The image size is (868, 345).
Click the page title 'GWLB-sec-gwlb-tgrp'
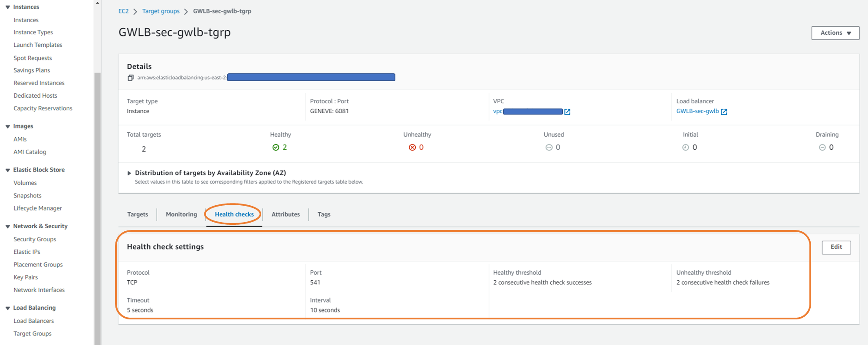[x=174, y=33]
